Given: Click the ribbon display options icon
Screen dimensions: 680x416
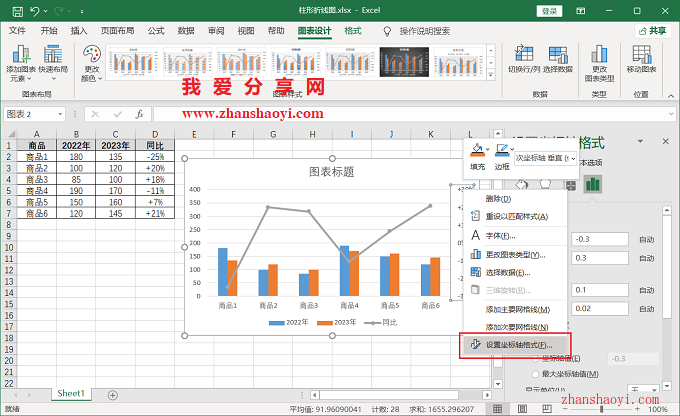Looking at the screenshot, I should point(581,11).
